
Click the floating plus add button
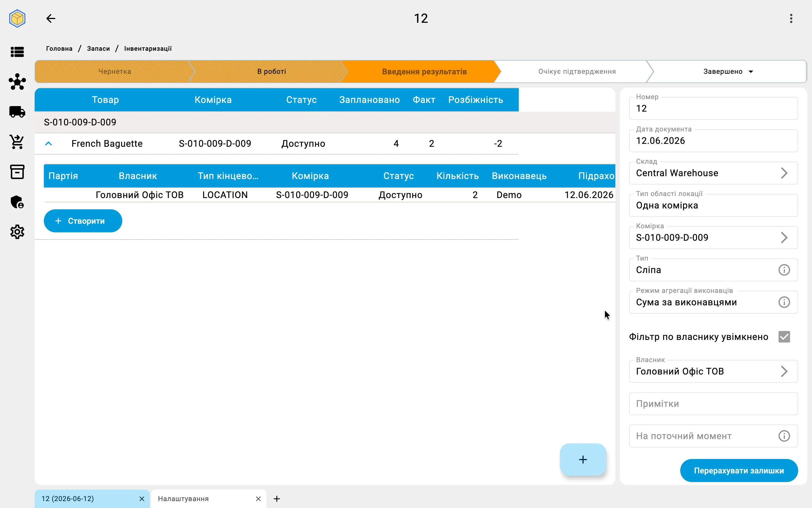point(583,459)
